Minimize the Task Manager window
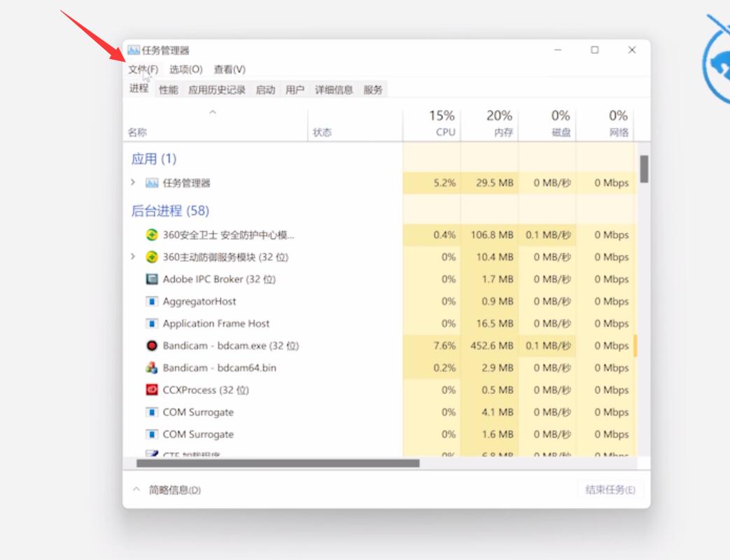This screenshot has width=730, height=560. (558, 50)
